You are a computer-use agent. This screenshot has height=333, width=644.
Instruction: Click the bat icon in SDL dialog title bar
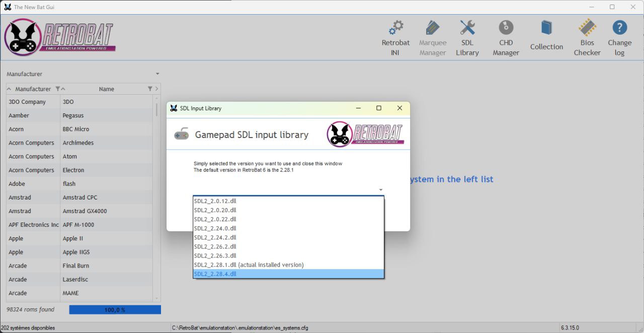174,108
